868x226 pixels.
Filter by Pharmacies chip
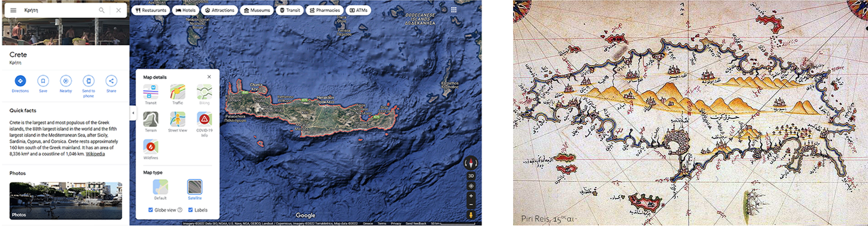pyautogui.click(x=325, y=10)
